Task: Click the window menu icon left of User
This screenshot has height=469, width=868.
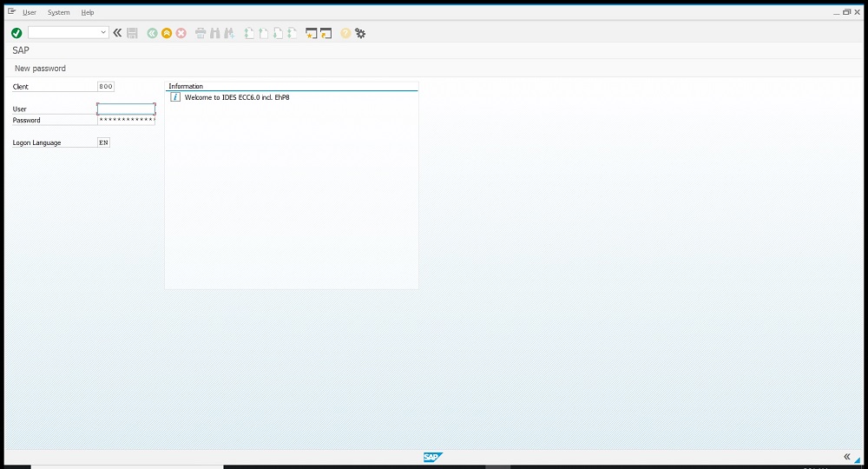Action: tap(11, 11)
